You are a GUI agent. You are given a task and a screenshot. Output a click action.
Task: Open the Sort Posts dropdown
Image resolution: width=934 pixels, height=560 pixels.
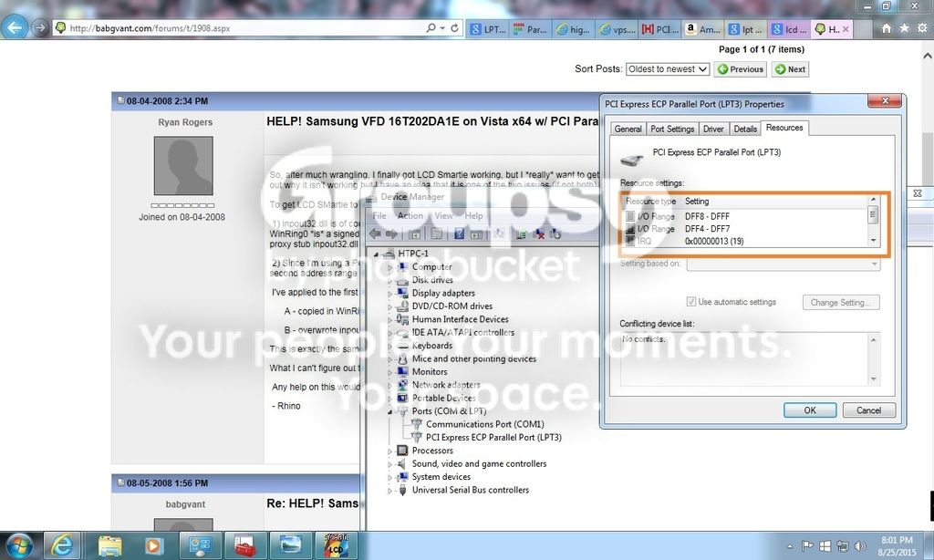click(x=667, y=69)
